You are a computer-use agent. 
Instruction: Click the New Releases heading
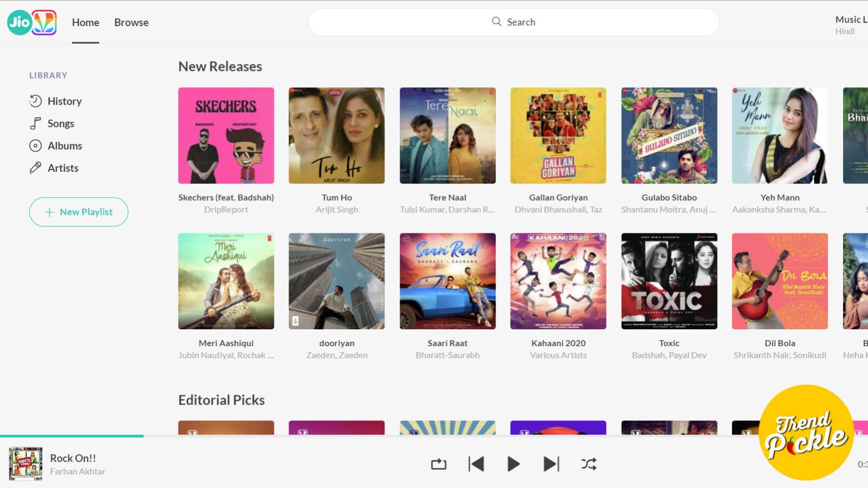[220, 67]
